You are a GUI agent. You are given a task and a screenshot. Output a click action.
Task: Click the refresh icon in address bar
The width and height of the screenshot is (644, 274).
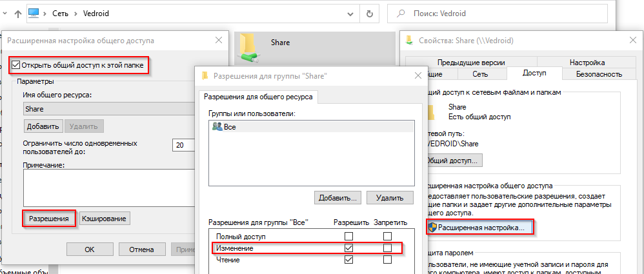coord(369,13)
